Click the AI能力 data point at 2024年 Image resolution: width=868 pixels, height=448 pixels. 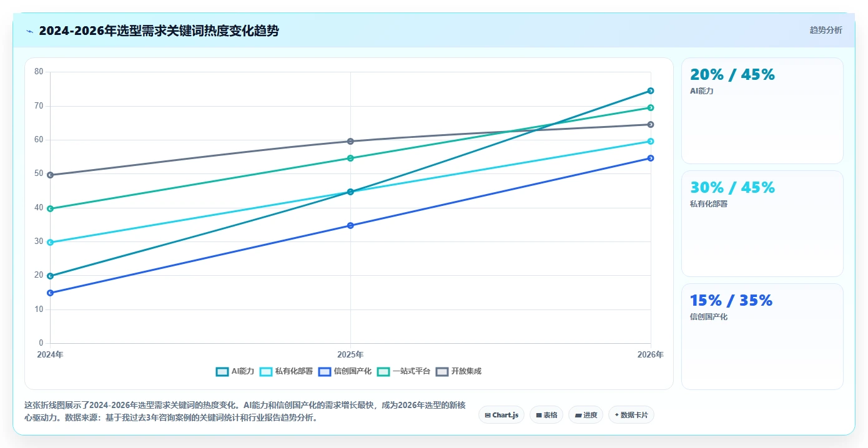coord(50,276)
